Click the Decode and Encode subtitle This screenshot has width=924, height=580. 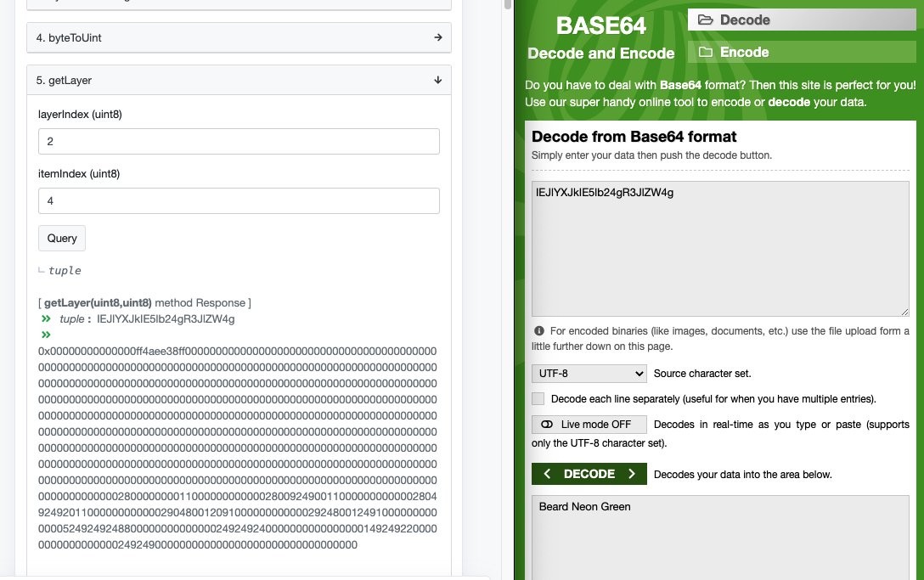pyautogui.click(x=600, y=53)
